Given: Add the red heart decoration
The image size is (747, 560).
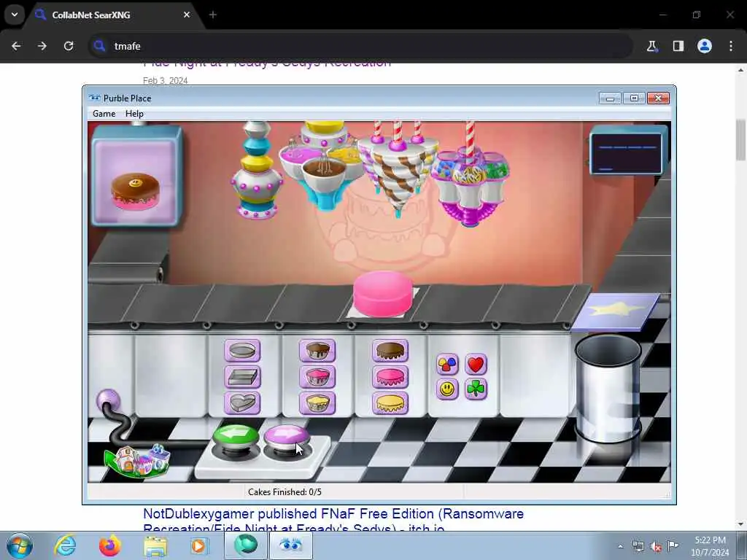Looking at the screenshot, I should pyautogui.click(x=476, y=365).
